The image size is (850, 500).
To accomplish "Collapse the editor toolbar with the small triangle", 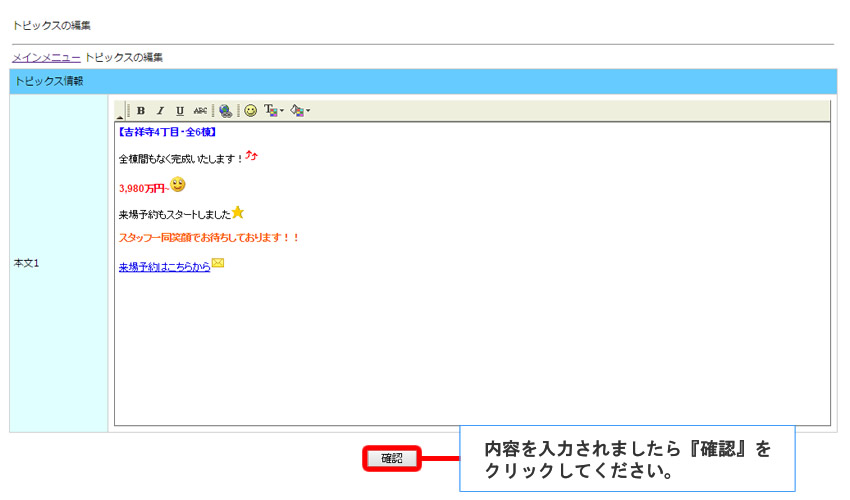I will 120,116.
